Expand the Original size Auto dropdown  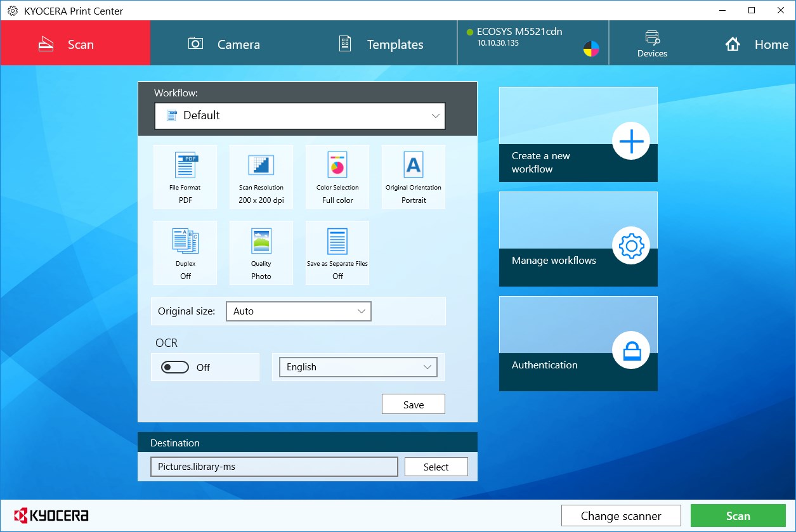point(298,311)
